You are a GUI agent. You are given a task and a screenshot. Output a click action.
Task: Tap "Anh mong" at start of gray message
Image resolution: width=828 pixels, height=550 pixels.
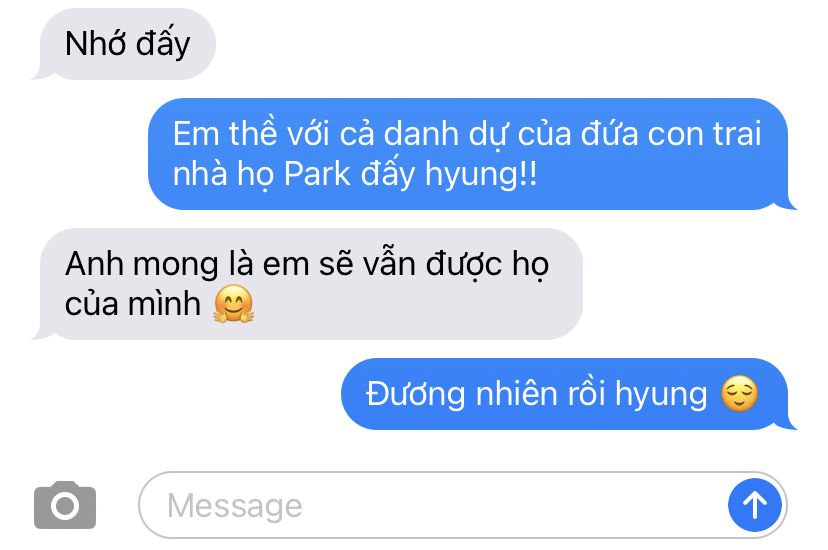pyautogui.click(x=142, y=264)
